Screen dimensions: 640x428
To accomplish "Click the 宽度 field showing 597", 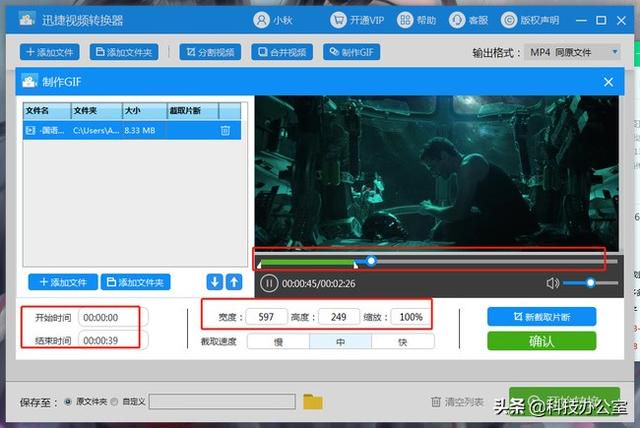I will pyautogui.click(x=266, y=317).
